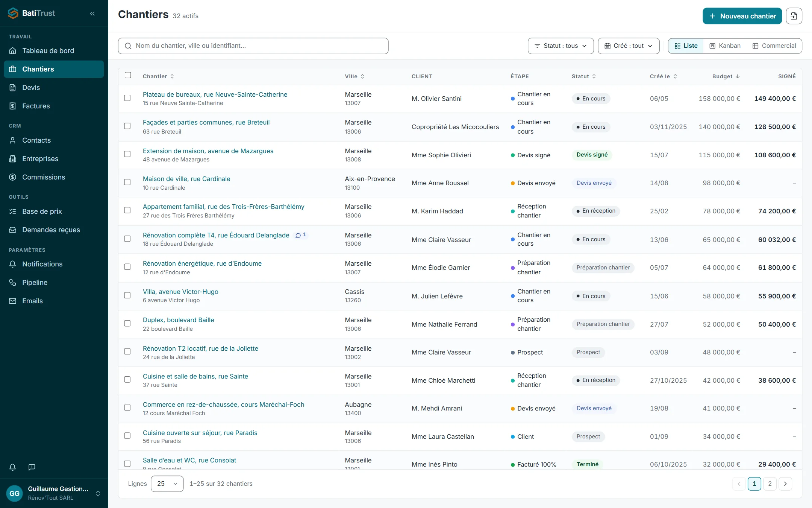Sort by Statut column arrows
This screenshot has height=508, width=812.
pyautogui.click(x=594, y=76)
